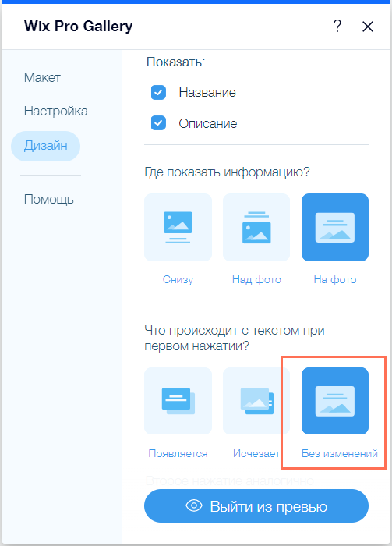This screenshot has height=546, width=392.
Task: Pick the Исчезает text behavior icon
Action: click(x=256, y=401)
